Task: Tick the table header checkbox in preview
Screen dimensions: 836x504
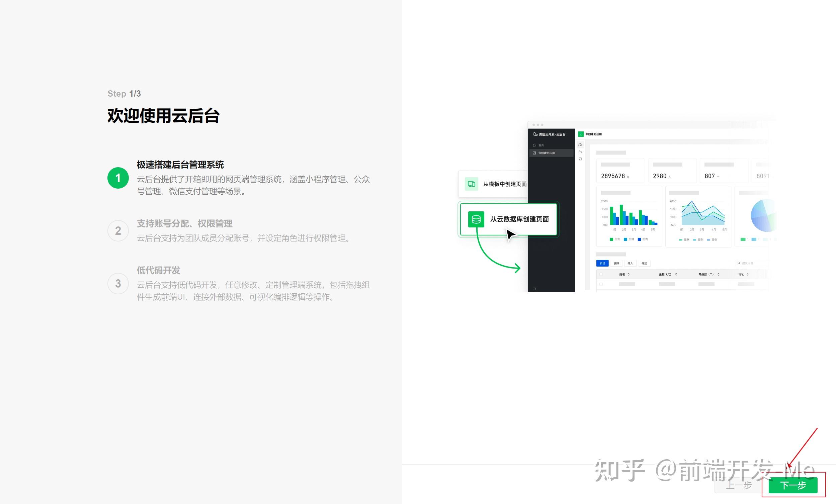Action: pyautogui.click(x=601, y=274)
